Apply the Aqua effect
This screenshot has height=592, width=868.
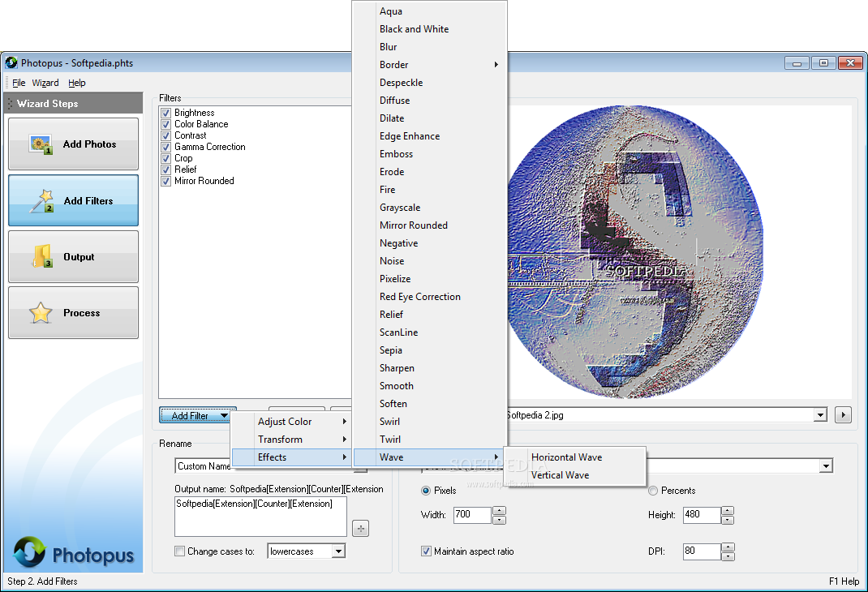point(430,11)
